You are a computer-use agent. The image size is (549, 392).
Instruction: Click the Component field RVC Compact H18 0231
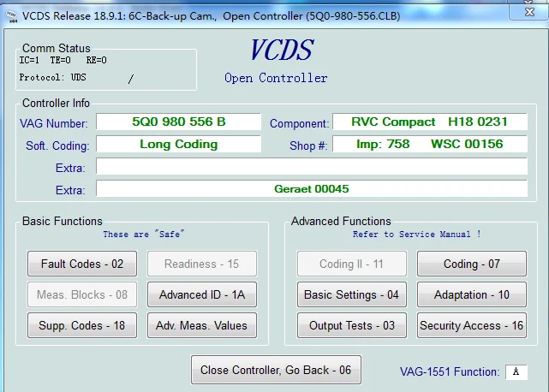pos(430,122)
